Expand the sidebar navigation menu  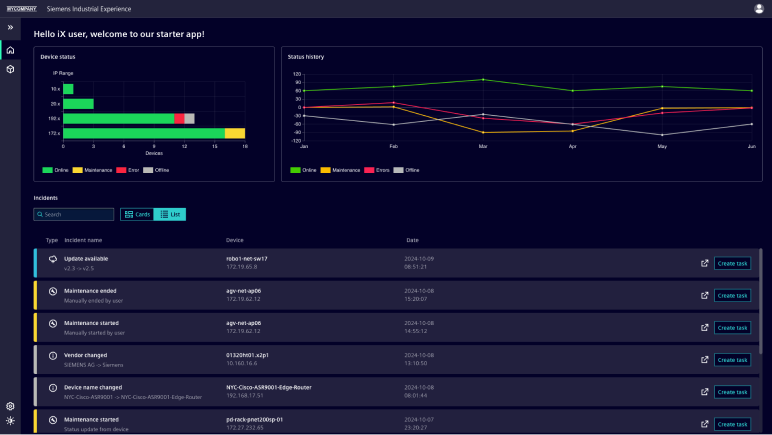point(10,27)
